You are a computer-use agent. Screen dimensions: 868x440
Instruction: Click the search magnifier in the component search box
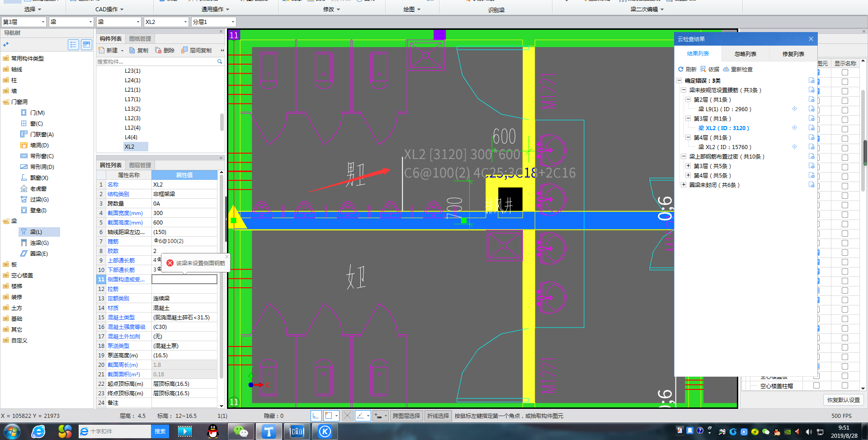tap(220, 61)
